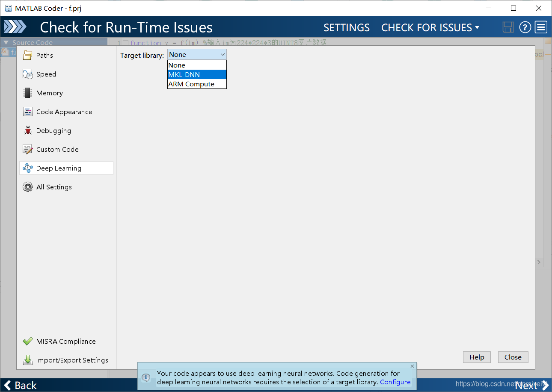
Task: Go to Next step
Action: pyautogui.click(x=532, y=385)
